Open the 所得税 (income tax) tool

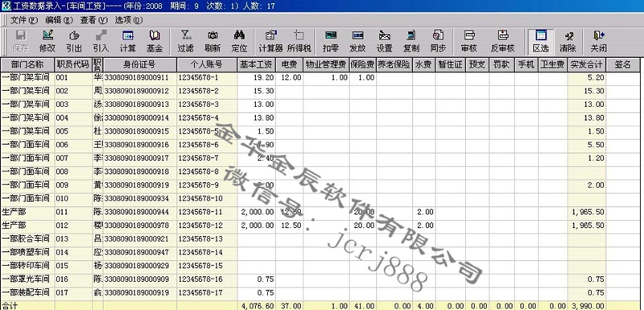[x=299, y=42]
